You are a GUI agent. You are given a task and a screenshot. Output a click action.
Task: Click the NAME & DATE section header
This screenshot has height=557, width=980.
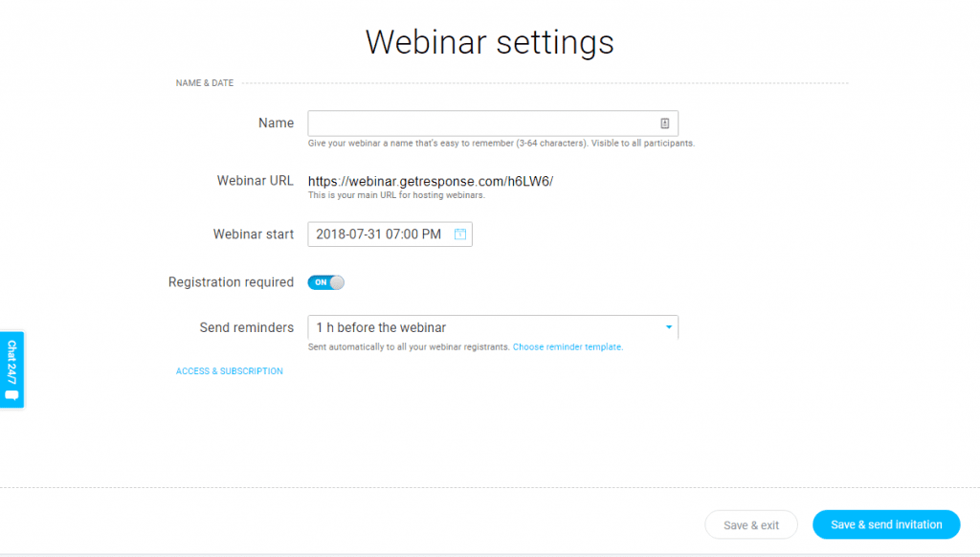click(205, 82)
